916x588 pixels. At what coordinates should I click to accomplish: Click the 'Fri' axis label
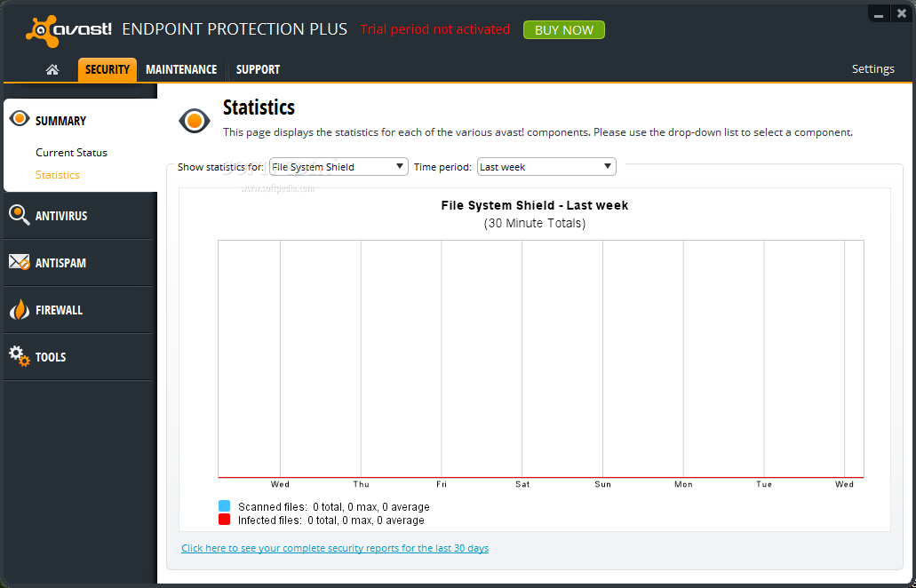pos(442,484)
